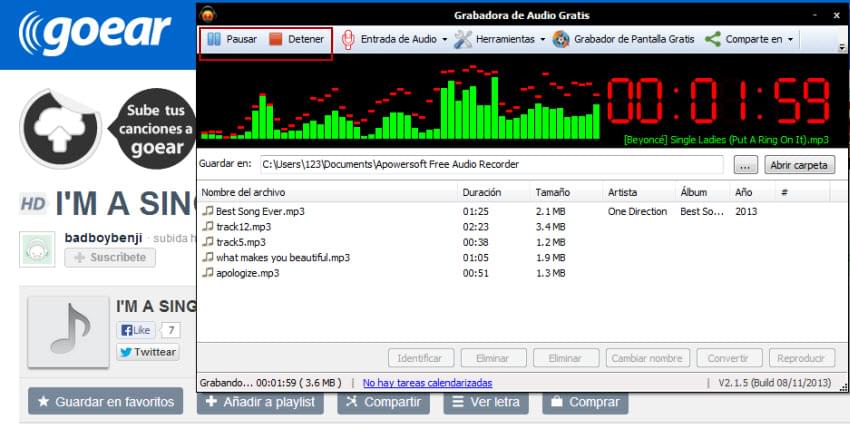
Task: Sort by Artista column header
Action: pos(639,192)
